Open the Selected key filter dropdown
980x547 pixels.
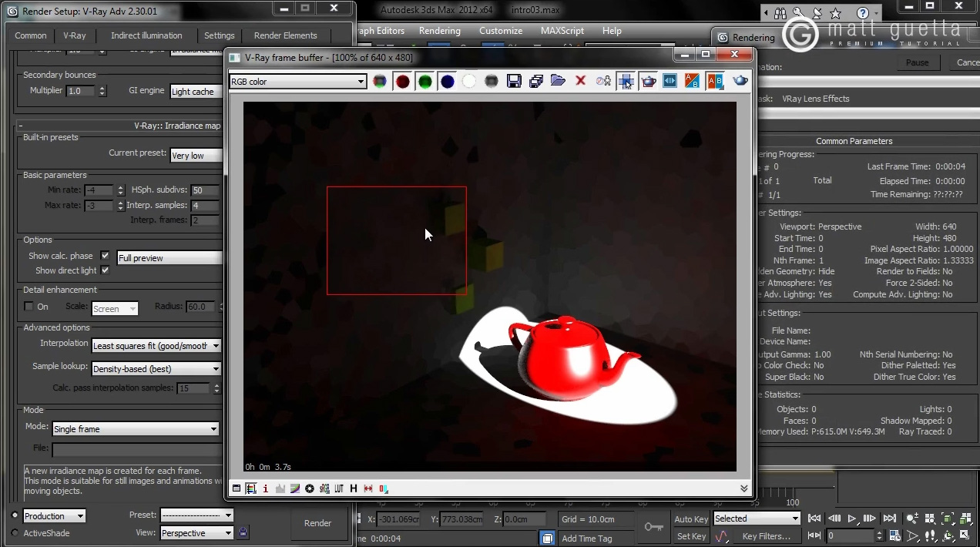(757, 518)
